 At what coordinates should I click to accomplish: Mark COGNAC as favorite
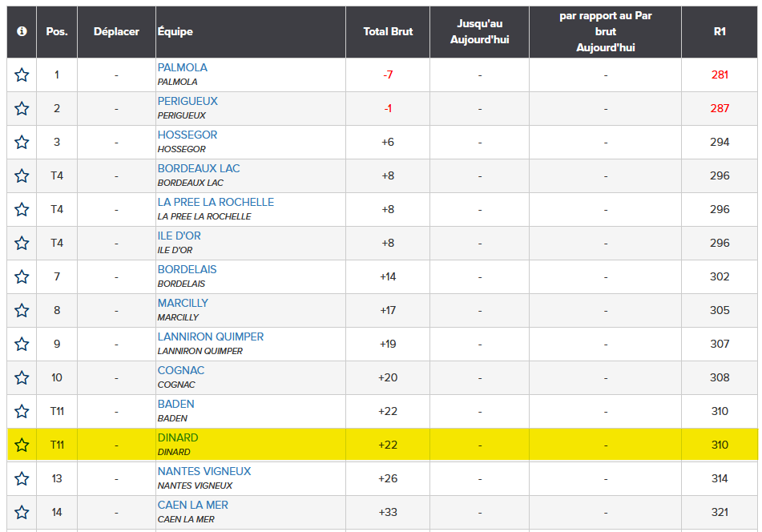pyautogui.click(x=22, y=377)
